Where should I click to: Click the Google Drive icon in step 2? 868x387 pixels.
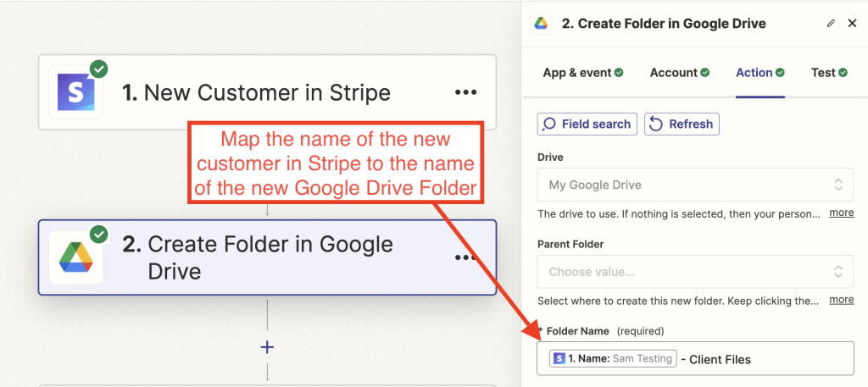coord(75,257)
